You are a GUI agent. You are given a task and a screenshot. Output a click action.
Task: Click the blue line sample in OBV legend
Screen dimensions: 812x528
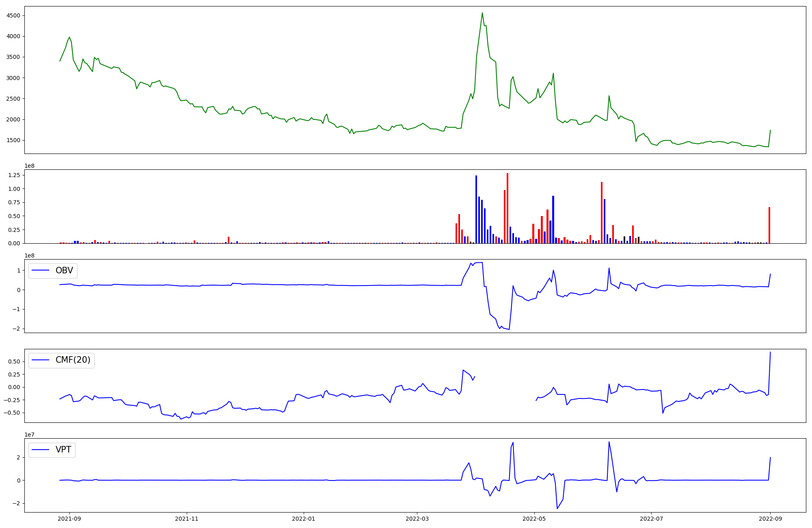[x=40, y=270]
